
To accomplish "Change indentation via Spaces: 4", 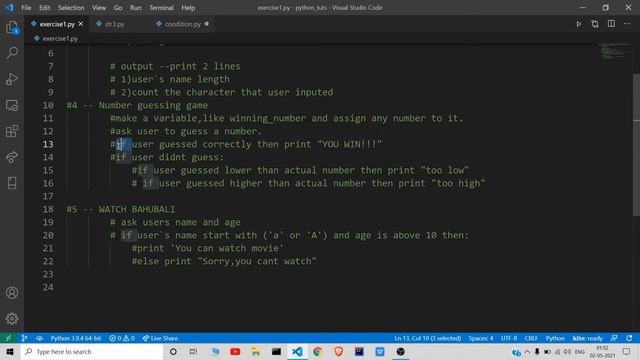I will [481, 338].
